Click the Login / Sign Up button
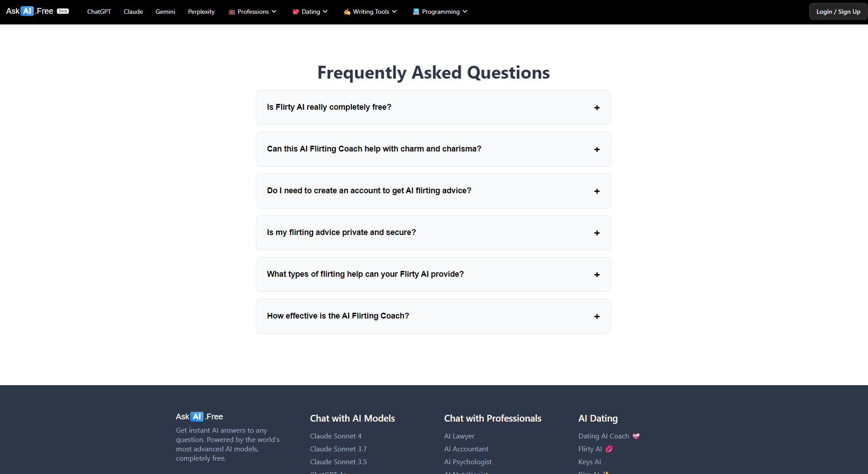Screen dimensions: 868x474 838,12
